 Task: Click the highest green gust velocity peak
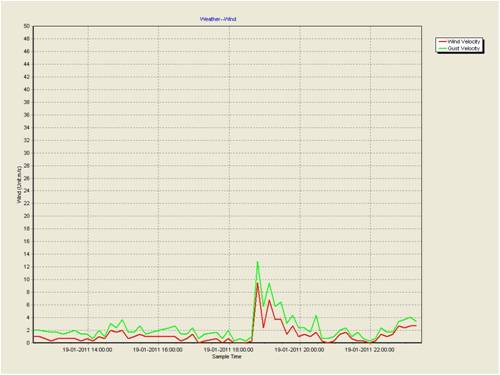point(257,262)
